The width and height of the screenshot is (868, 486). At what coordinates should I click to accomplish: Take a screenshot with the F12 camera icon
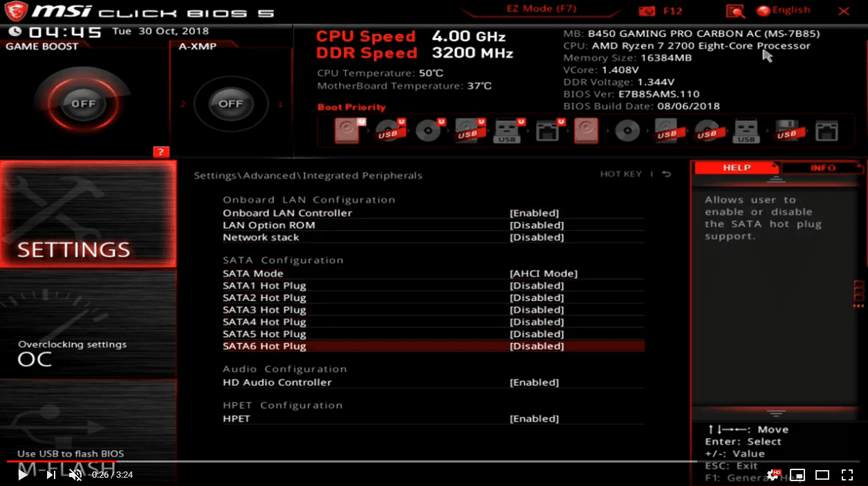pos(647,11)
